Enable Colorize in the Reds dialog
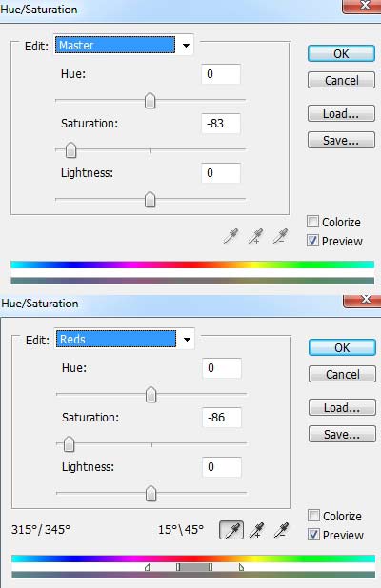Image resolution: width=381 pixels, height=588 pixels. [x=313, y=516]
